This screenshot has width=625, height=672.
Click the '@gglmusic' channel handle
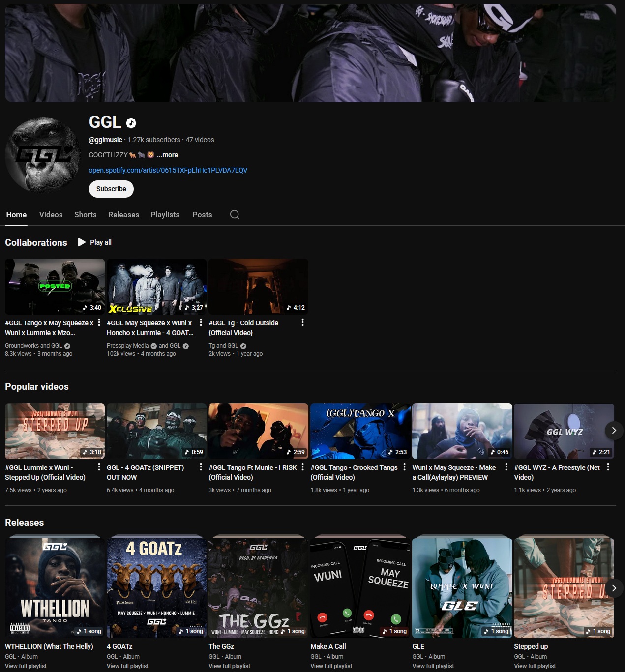click(105, 140)
